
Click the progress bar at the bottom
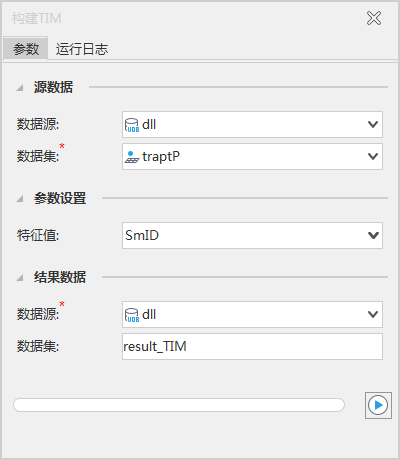coord(179,405)
